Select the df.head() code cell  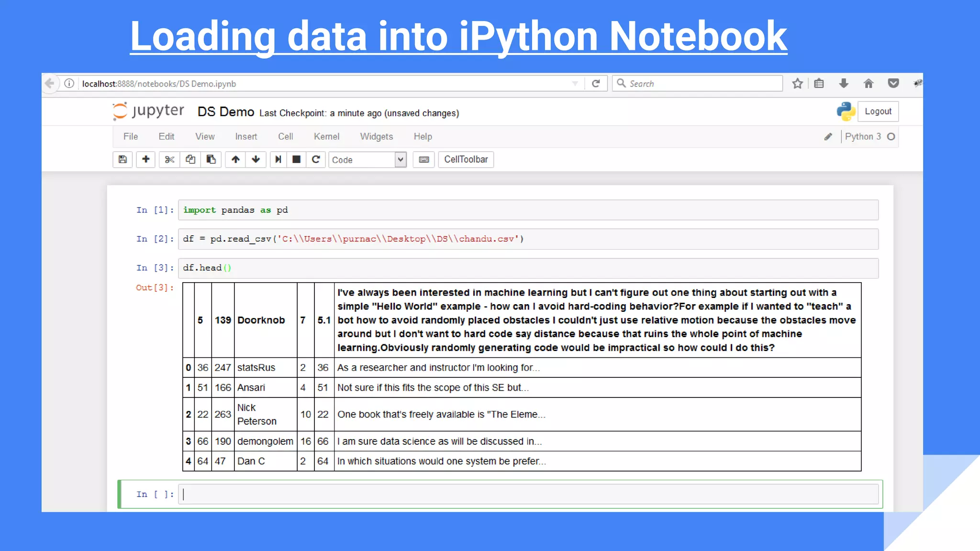point(528,268)
